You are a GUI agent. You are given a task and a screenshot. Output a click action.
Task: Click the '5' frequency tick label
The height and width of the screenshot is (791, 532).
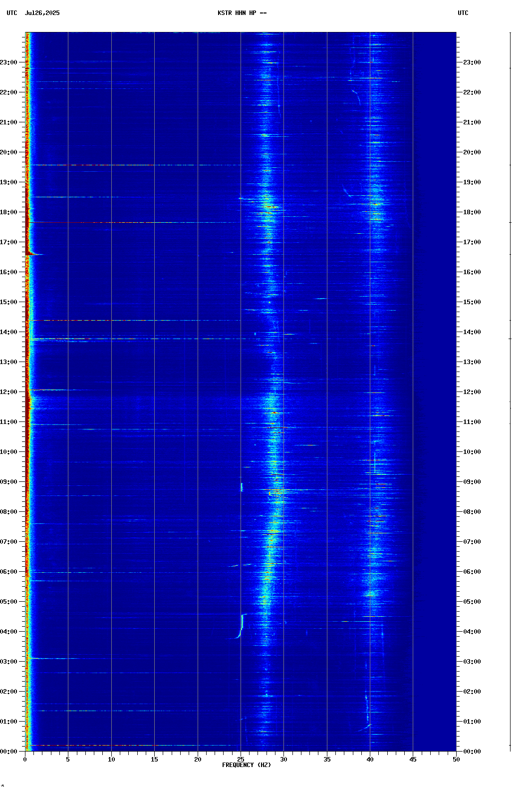click(x=68, y=760)
